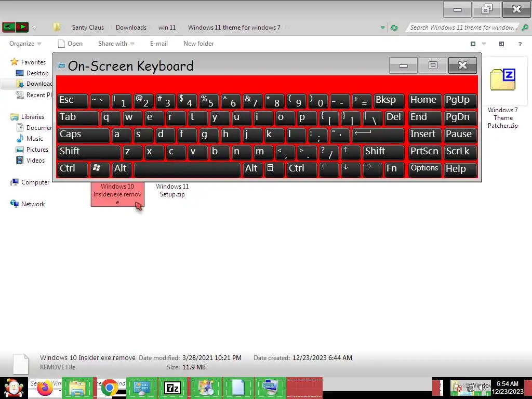Viewport: 532px width, 399px height.
Task: Open Explorer help question mark
Action: [520, 44]
